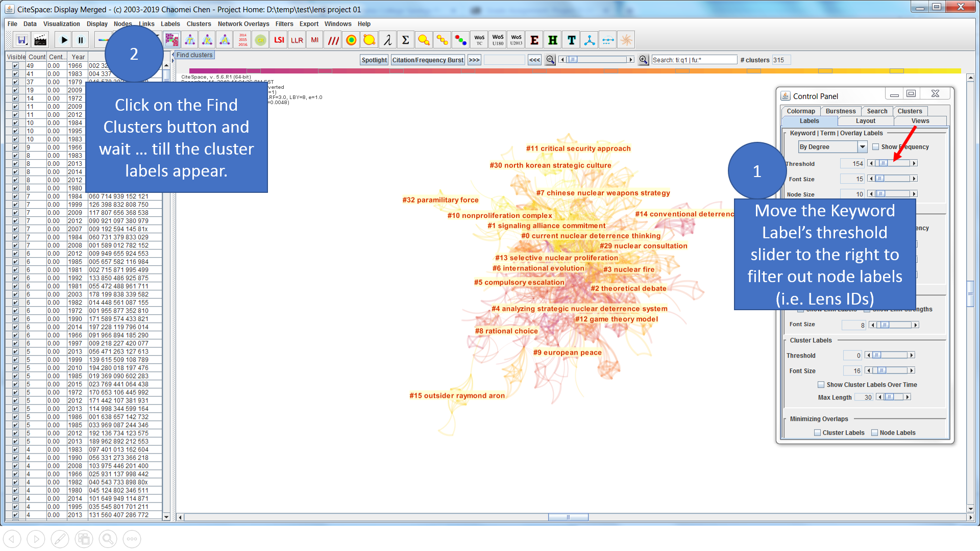Screen dimensions: 980x551
Task: Click the Clusters tab in Control Panel
Action: (x=910, y=110)
